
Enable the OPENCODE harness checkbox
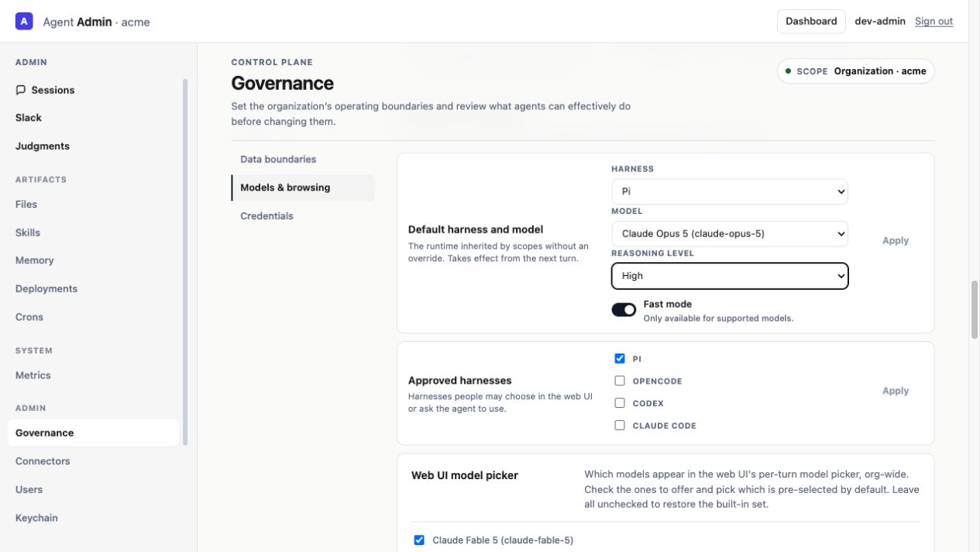pyautogui.click(x=620, y=381)
